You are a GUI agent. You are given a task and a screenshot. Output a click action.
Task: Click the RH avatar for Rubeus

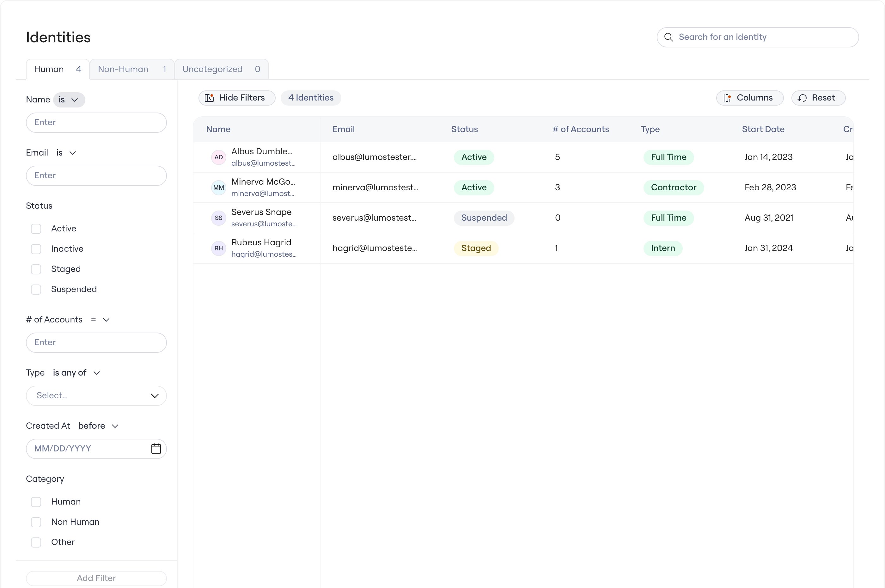(x=218, y=248)
